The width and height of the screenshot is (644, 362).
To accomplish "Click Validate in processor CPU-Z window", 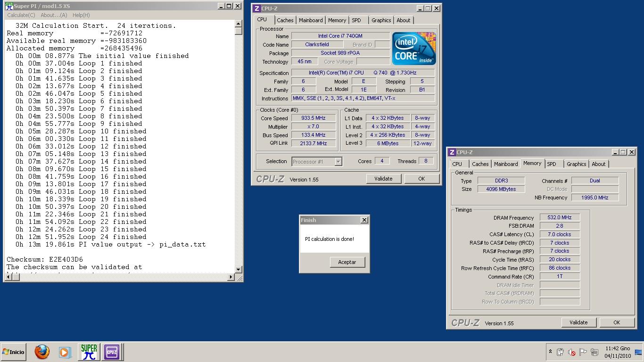I will point(383,179).
